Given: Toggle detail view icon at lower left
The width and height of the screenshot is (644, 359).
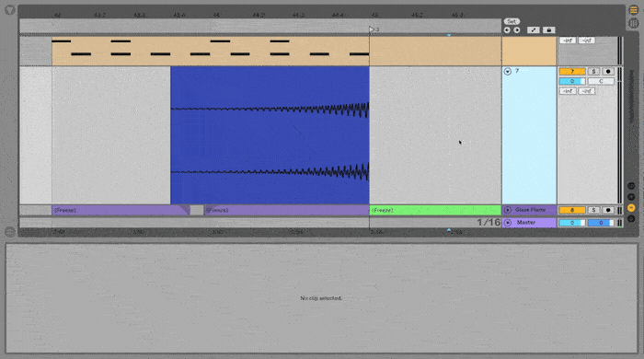Looking at the screenshot, I should point(9,232).
